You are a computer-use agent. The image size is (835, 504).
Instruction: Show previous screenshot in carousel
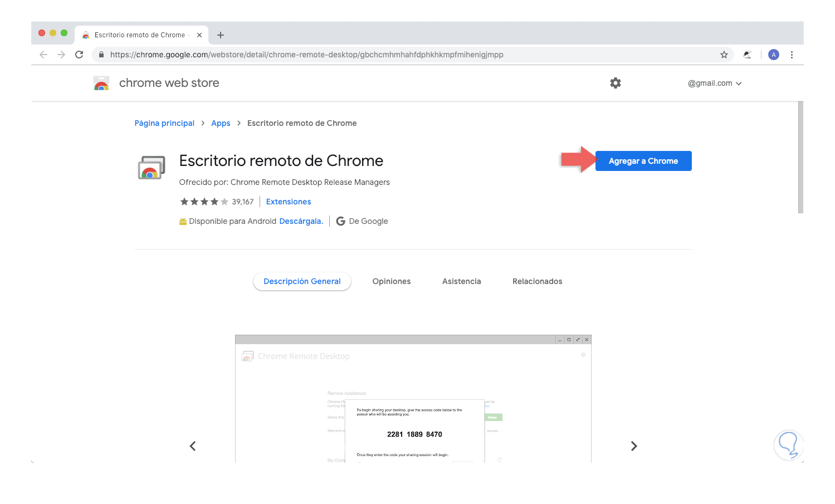tap(193, 446)
